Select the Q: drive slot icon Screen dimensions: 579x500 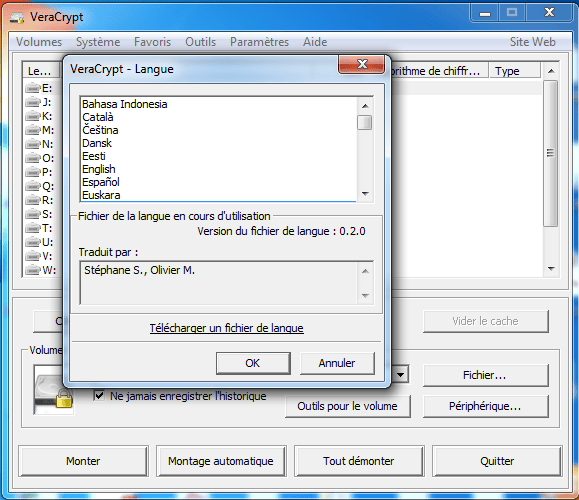point(32,186)
